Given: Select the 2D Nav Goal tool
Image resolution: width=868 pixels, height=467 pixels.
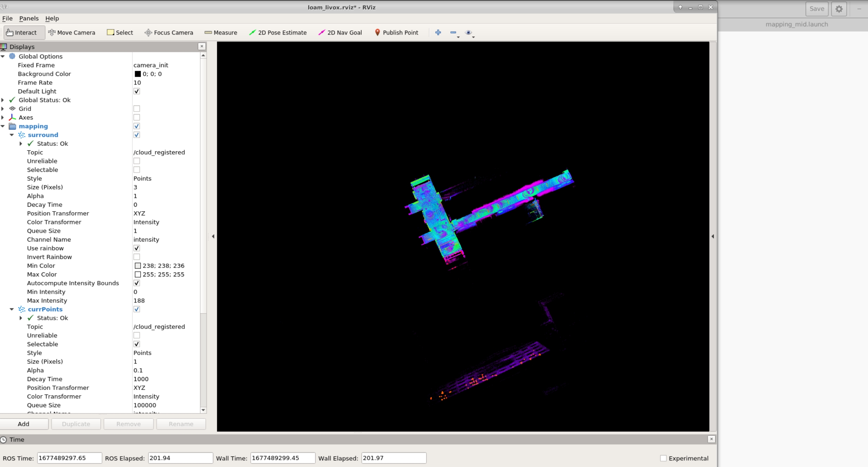Looking at the screenshot, I should 340,33.
